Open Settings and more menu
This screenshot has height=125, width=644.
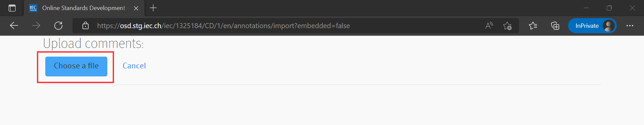tap(630, 25)
